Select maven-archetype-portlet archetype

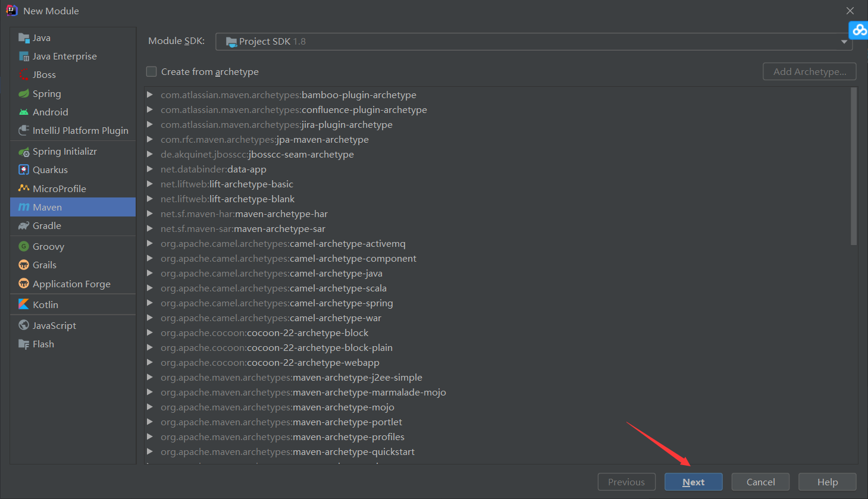281,422
